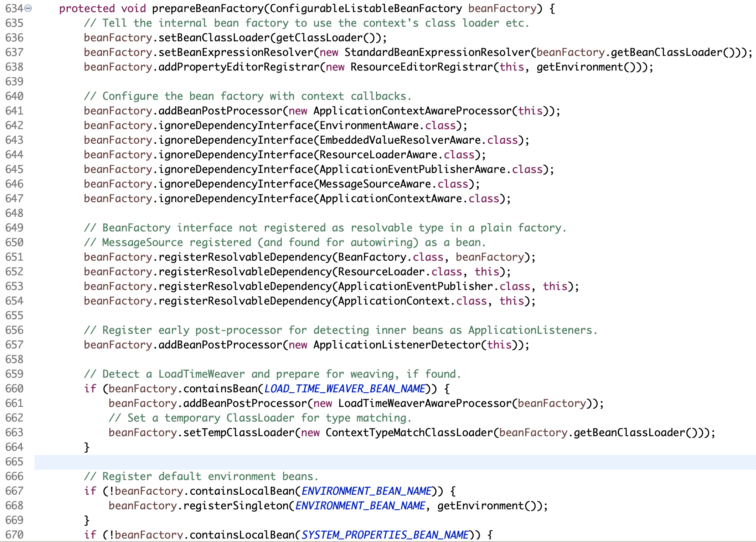Click MessageSourceAware on line 646
This screenshot has width=756, height=542.
[375, 184]
